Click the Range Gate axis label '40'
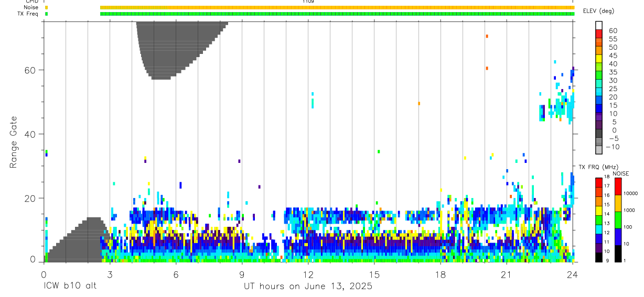 30,134
